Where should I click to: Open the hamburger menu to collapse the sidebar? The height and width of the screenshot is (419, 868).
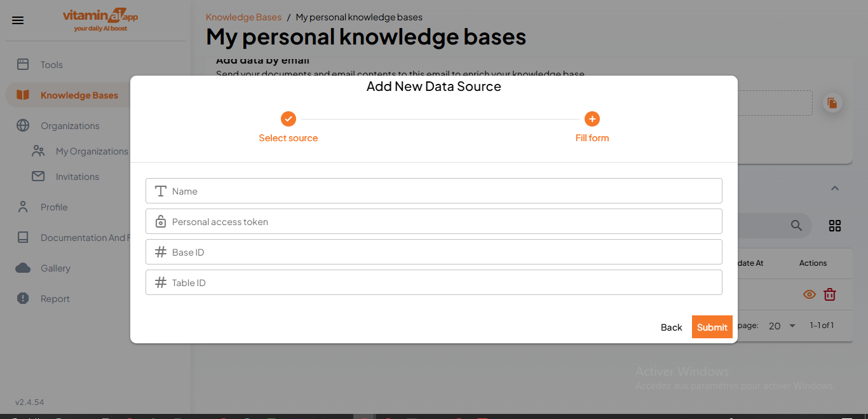(17, 20)
